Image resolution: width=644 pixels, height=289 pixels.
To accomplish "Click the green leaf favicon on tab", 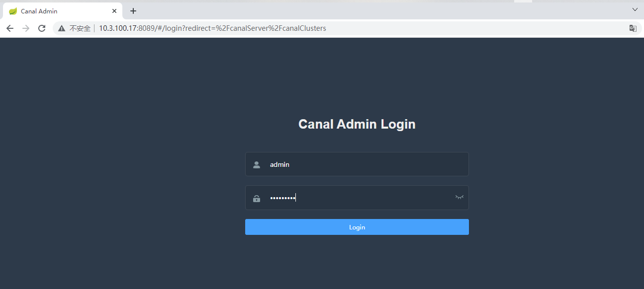I will (x=13, y=11).
